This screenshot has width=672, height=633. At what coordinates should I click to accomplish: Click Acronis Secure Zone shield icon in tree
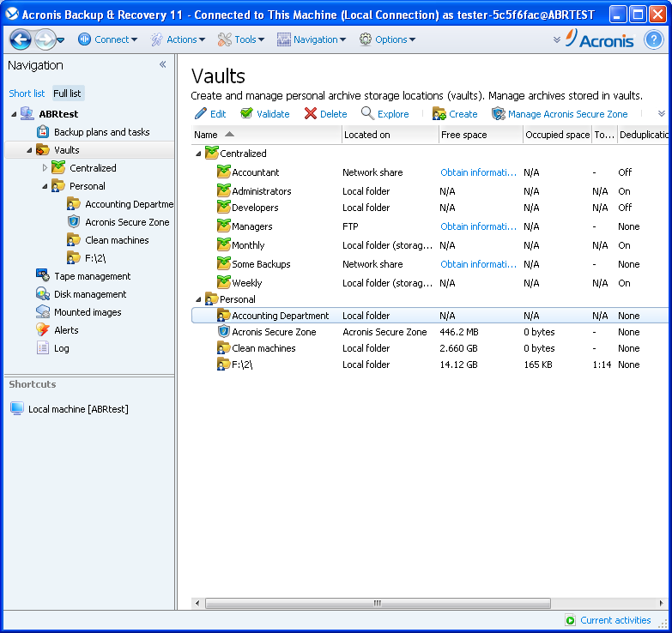[x=74, y=221]
